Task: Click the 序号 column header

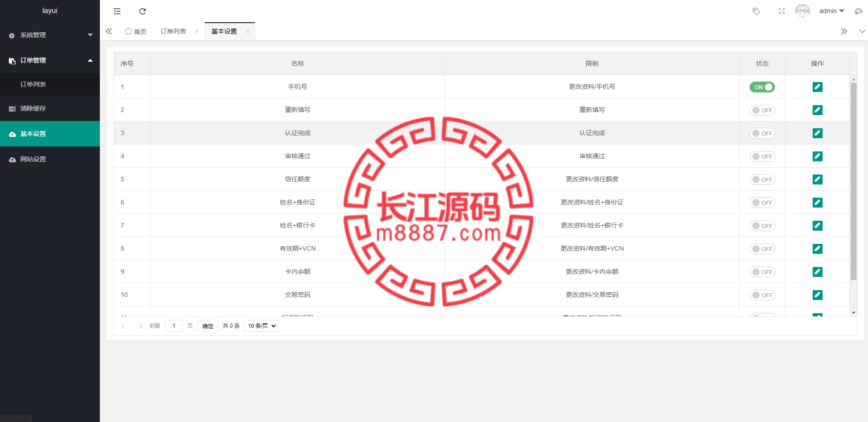Action: click(132, 63)
